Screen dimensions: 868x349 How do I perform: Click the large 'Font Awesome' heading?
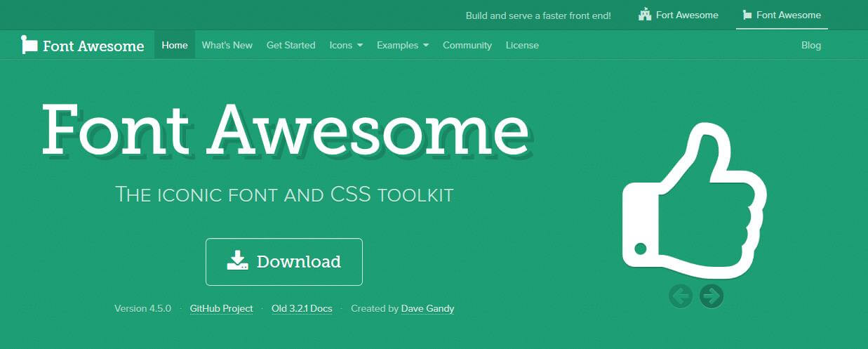(x=286, y=131)
